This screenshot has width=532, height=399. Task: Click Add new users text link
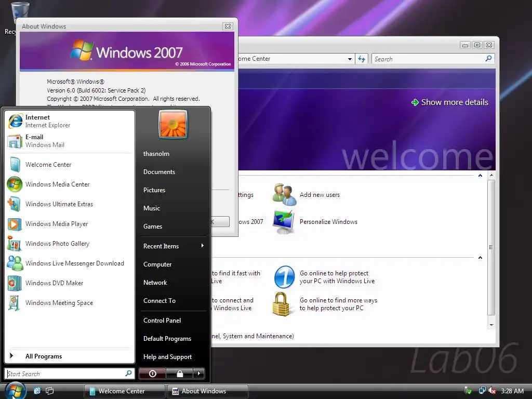[x=320, y=195]
